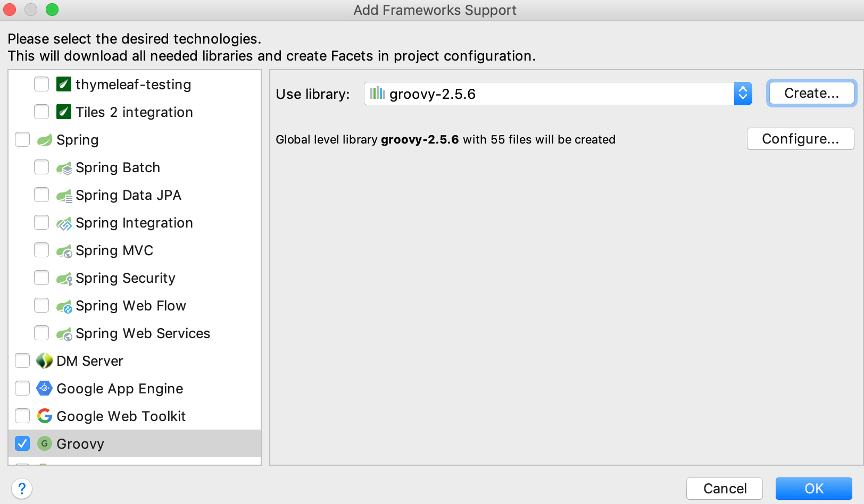Check the Tiles 2 integration checkbox
Image resolution: width=864 pixels, height=504 pixels.
(41, 112)
